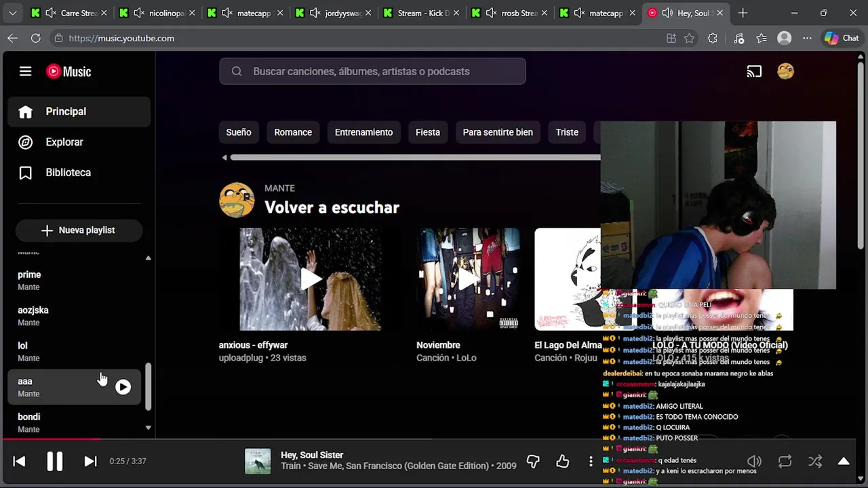The width and height of the screenshot is (868, 488).
Task: Skip to next track
Action: pos(90,462)
